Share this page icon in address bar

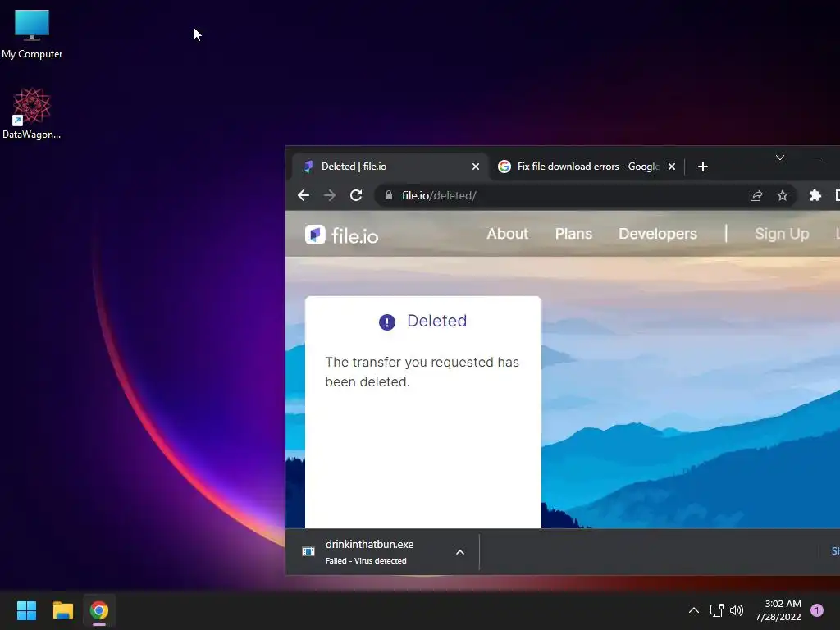click(x=756, y=195)
